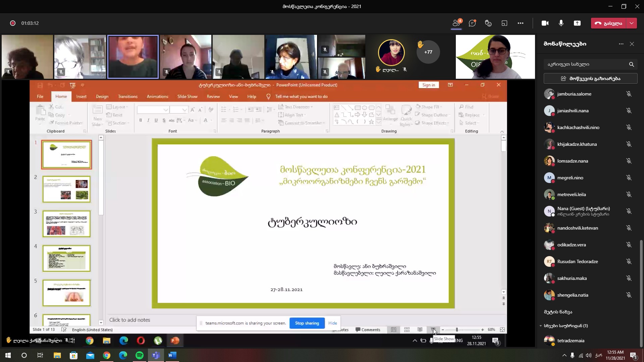Click the share invite button in participants panel

(x=590, y=79)
